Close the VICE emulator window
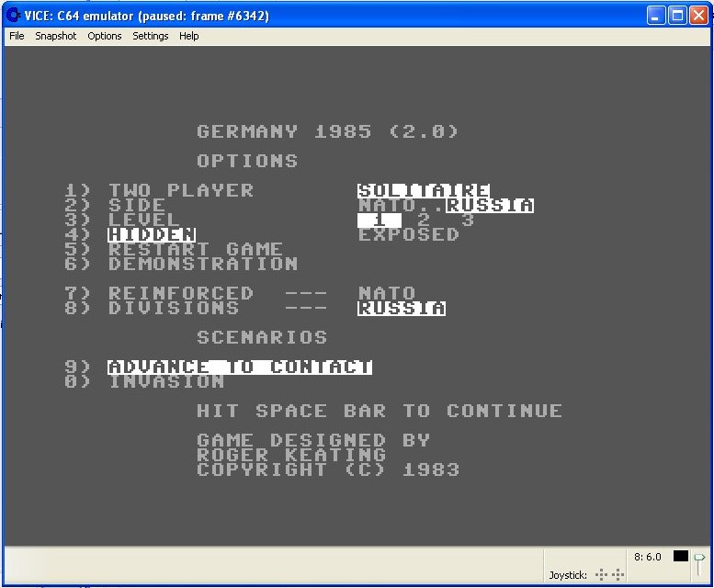The image size is (714, 588). click(698, 16)
